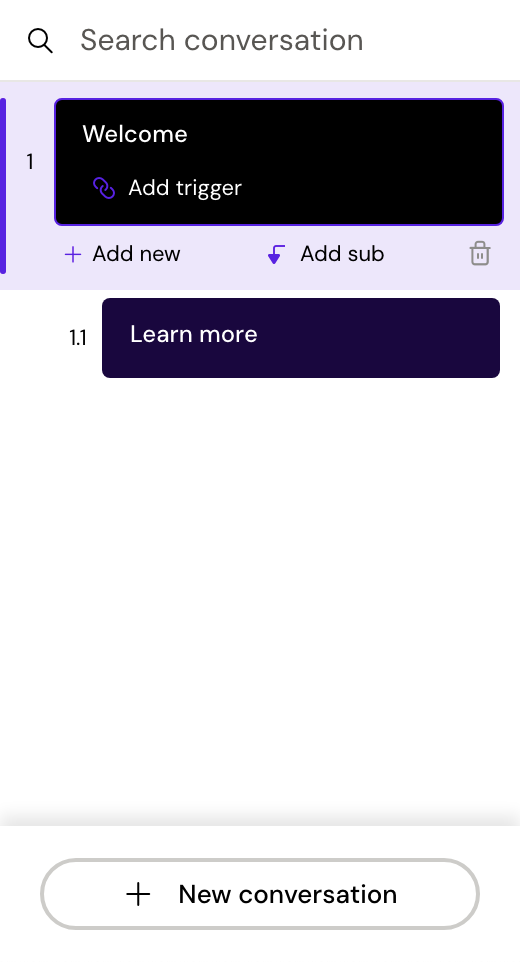Click the Welcome title text

pos(135,134)
